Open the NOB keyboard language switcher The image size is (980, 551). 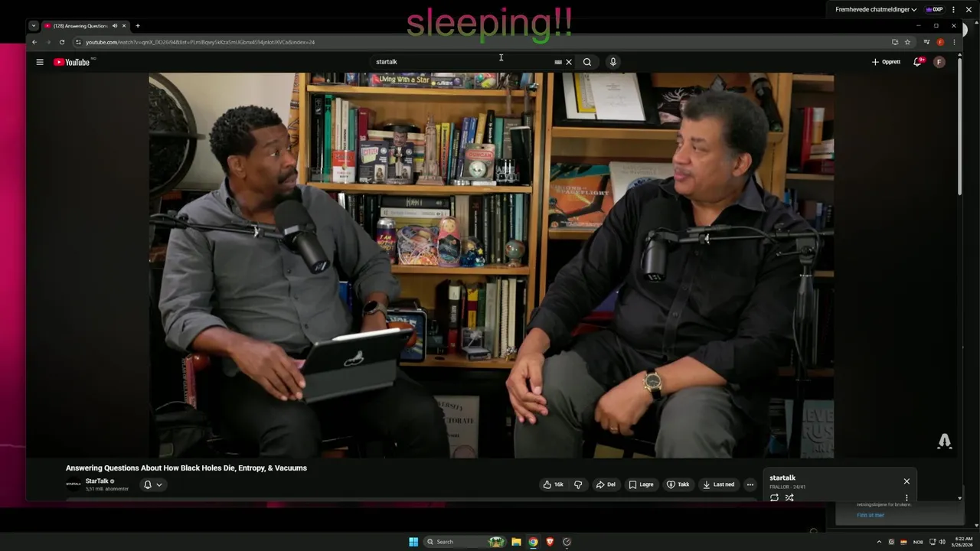(918, 542)
